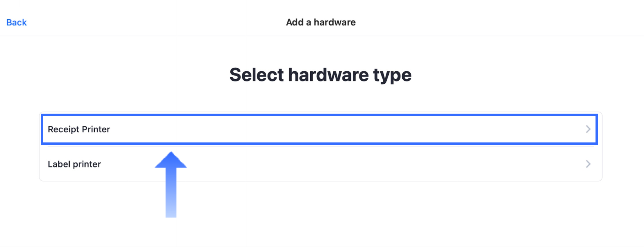This screenshot has width=644, height=247.
Task: Click the Label printer label text
Action: pyautogui.click(x=74, y=164)
